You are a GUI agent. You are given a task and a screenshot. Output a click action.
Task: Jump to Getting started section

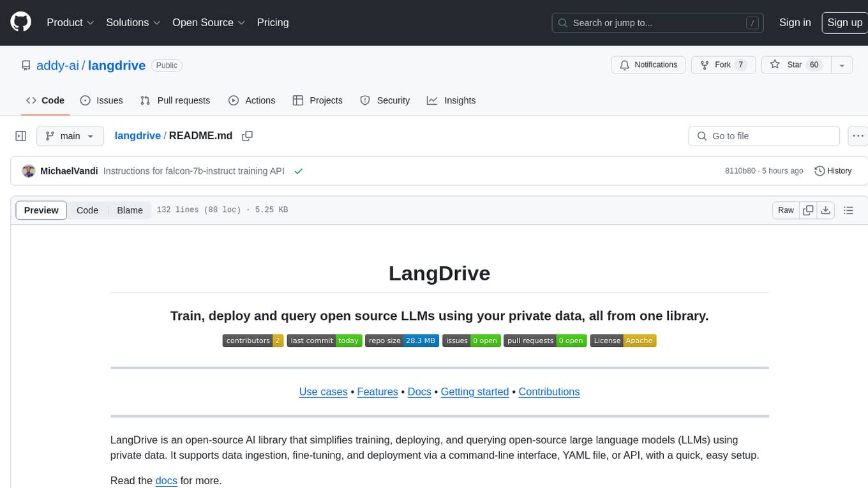point(475,392)
